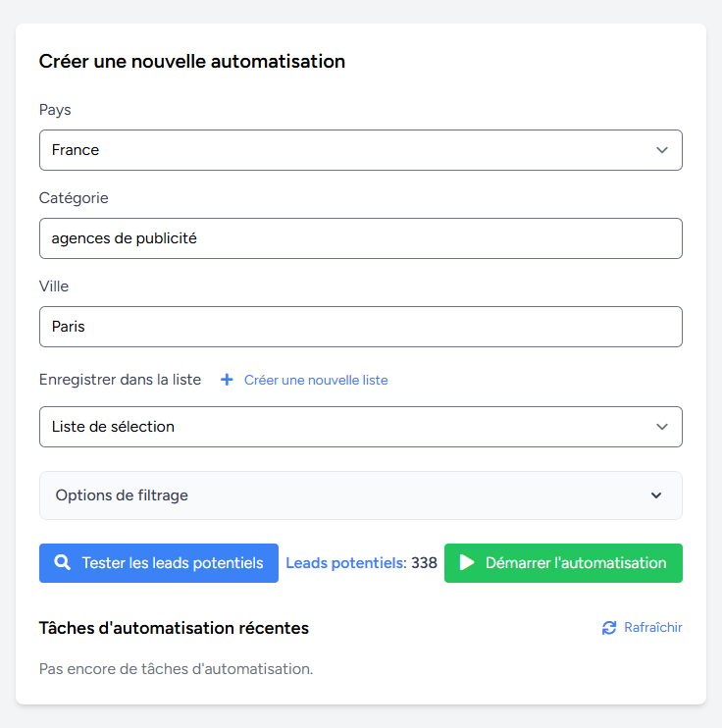Click the Enregistrer dans la liste label
The width and height of the screenshot is (722, 728).
(121, 380)
